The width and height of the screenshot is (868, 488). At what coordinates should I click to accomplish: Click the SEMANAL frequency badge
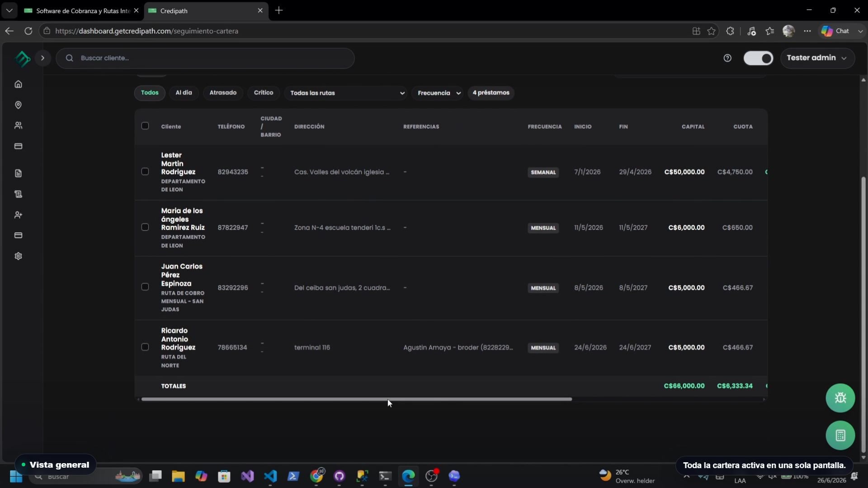[x=543, y=172]
